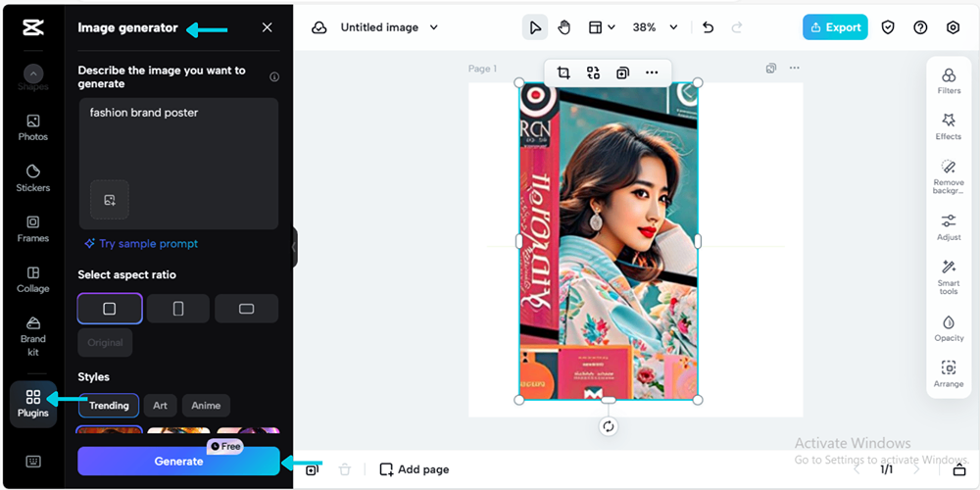The height and width of the screenshot is (490, 980).
Task: Open the Photos panel
Action: (33, 127)
